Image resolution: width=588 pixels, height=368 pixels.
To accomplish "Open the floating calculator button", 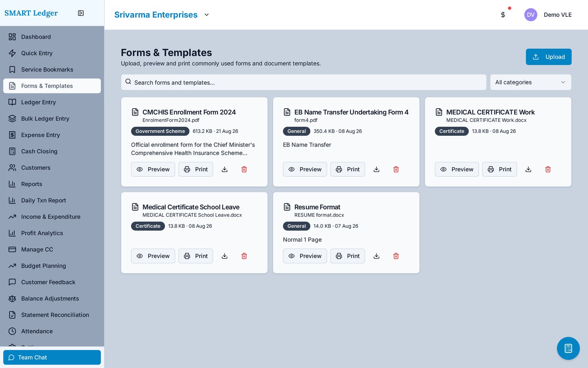I will [x=568, y=348].
